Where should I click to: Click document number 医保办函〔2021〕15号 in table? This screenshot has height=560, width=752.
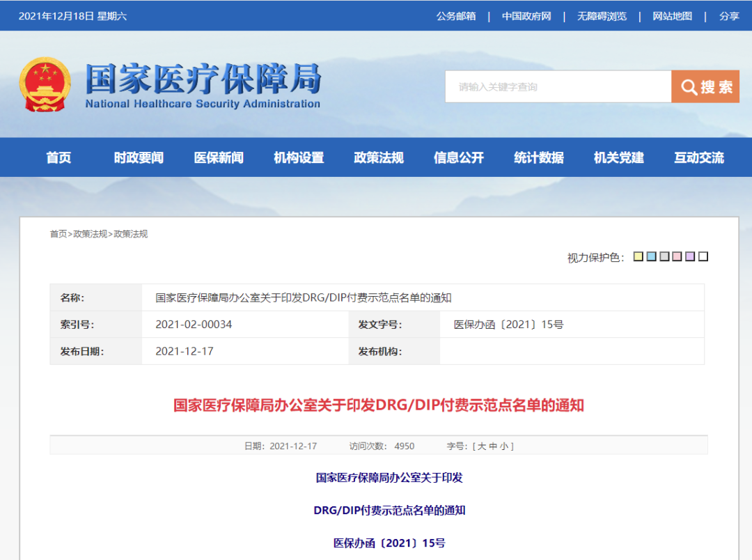[x=508, y=325]
